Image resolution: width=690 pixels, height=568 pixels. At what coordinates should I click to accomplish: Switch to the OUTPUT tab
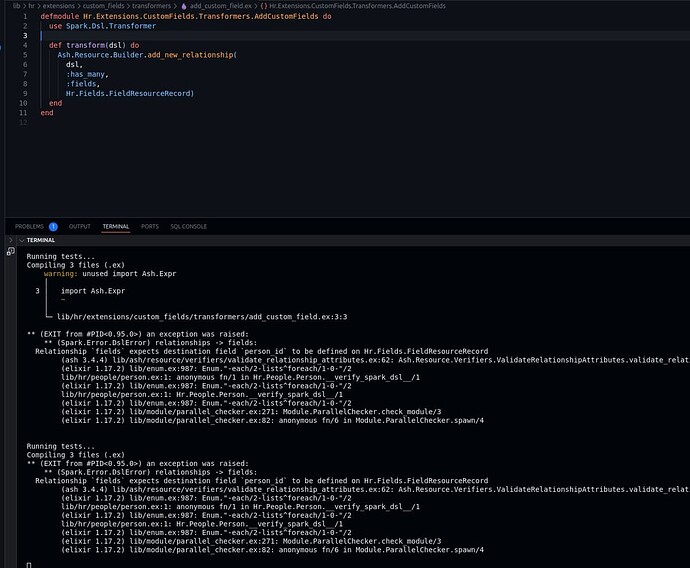pyautogui.click(x=80, y=227)
